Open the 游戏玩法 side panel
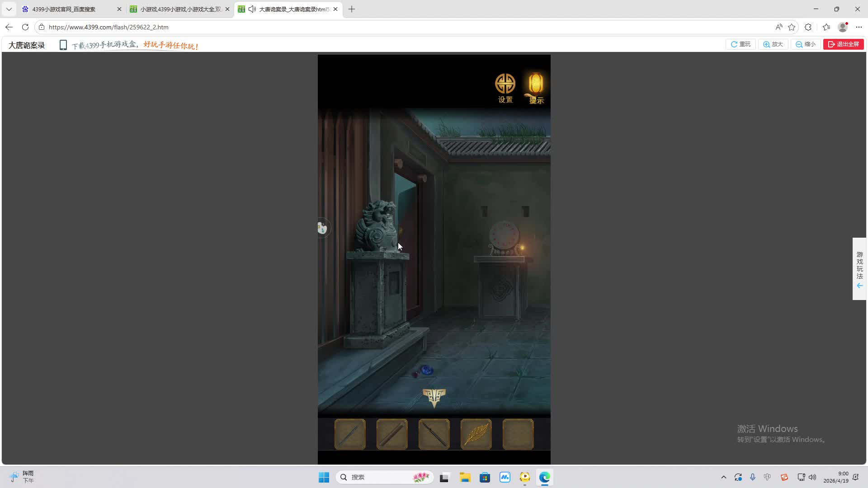 pos(859,269)
